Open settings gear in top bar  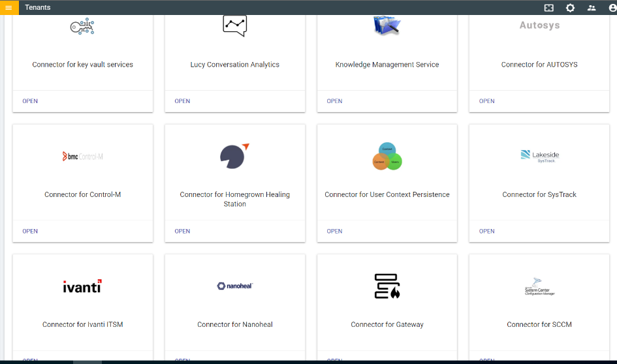(x=570, y=7)
